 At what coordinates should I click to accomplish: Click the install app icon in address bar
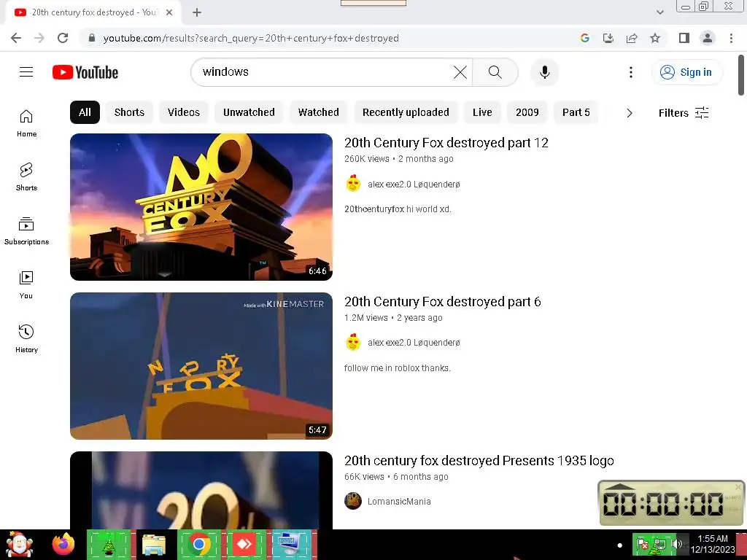(608, 38)
